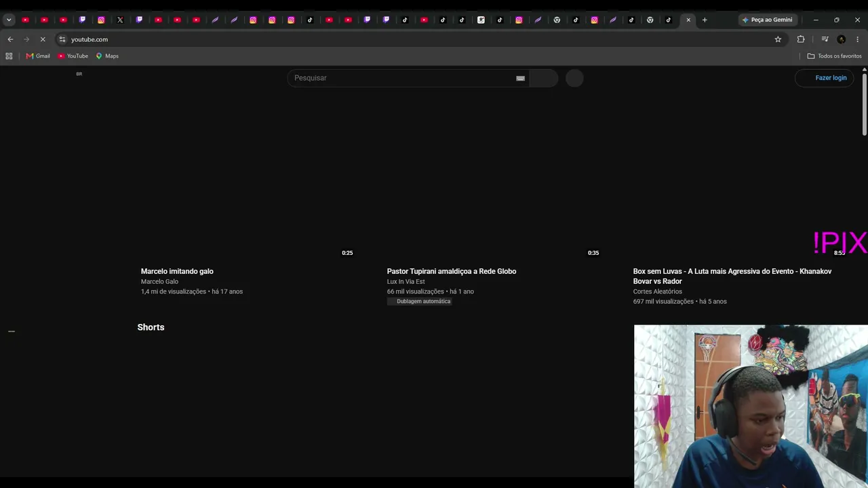This screenshot has width=868, height=488.
Task: Open the on-screen keyboard icon in search
Action: (520, 78)
